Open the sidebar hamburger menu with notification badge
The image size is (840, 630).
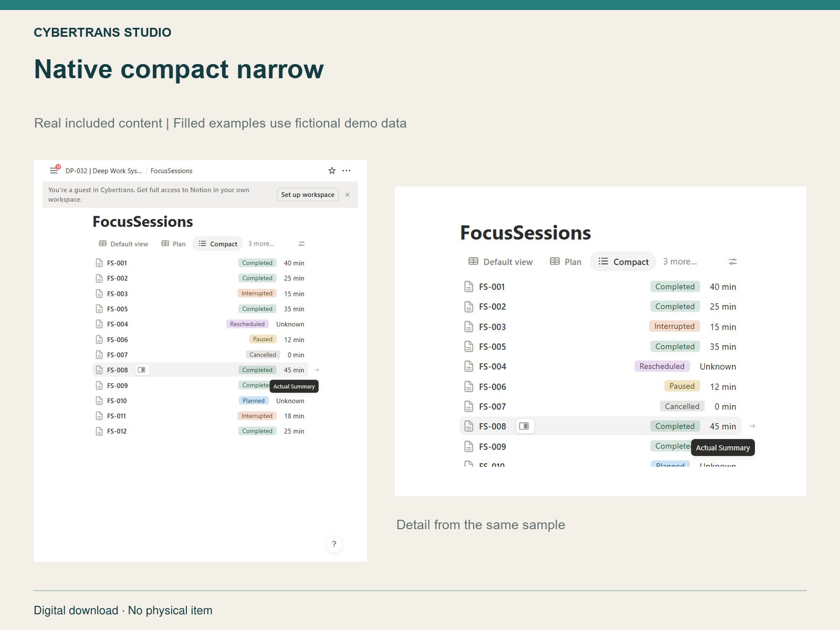pyautogui.click(x=55, y=170)
